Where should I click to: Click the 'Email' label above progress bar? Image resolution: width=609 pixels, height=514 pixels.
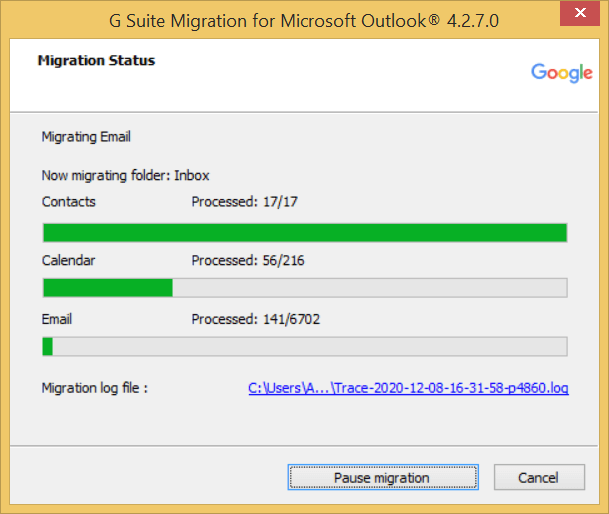pyautogui.click(x=57, y=319)
